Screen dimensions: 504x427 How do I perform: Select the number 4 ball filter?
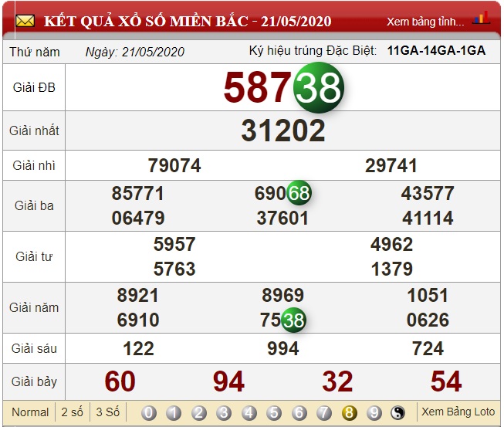point(249,412)
